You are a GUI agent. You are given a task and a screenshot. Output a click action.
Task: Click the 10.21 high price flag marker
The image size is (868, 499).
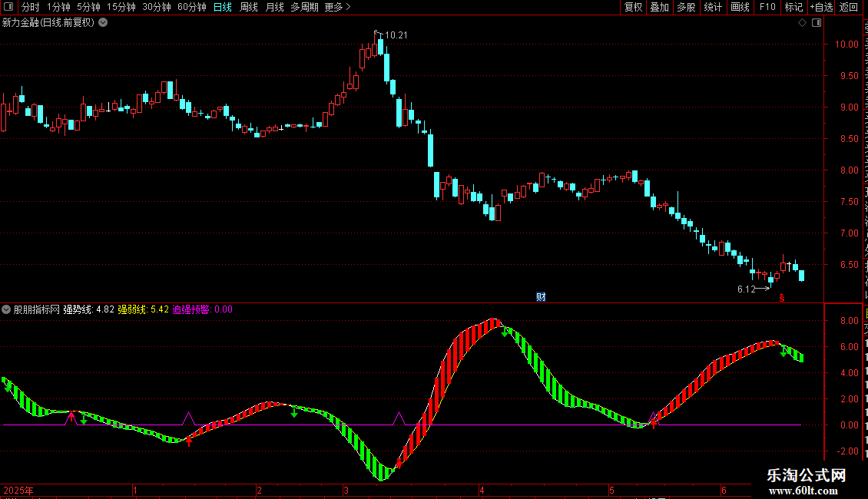(391, 35)
